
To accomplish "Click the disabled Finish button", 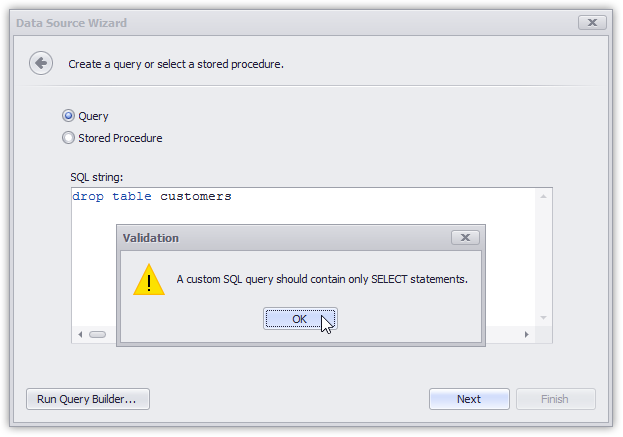I will pos(555,399).
